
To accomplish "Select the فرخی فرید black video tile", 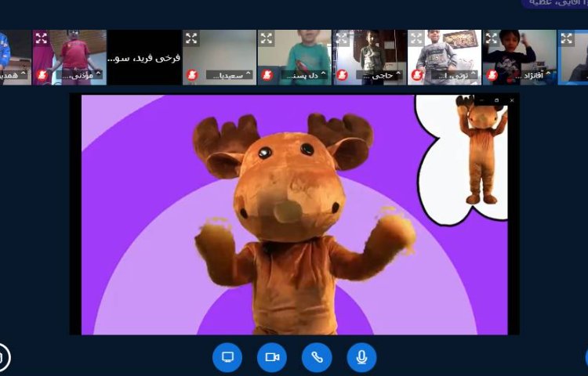I will [144, 57].
